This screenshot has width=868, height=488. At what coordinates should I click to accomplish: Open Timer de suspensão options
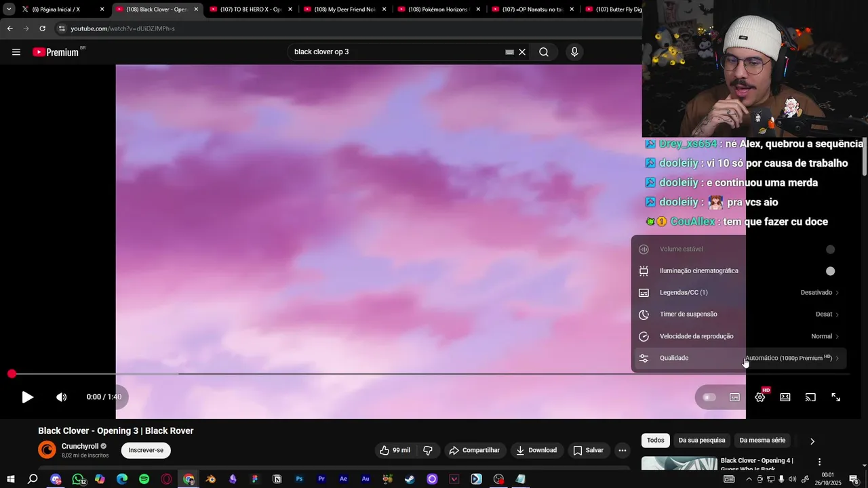(x=739, y=314)
